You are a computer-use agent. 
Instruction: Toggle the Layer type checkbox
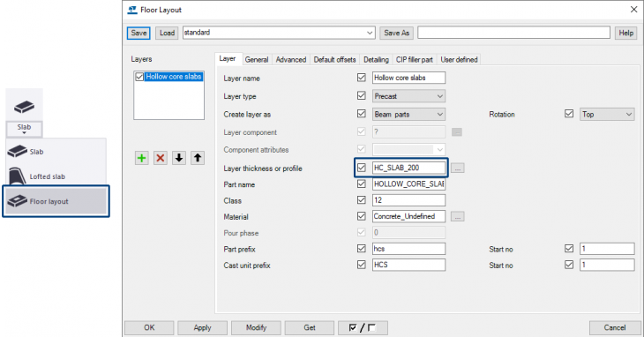(362, 95)
